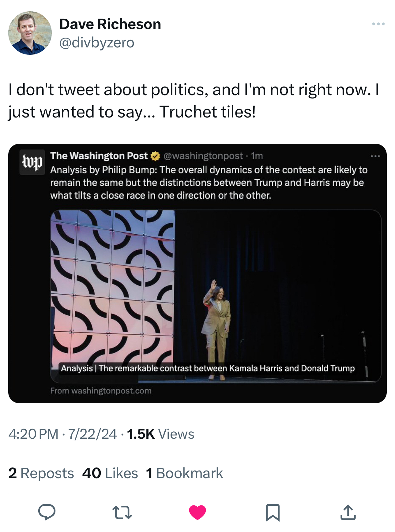The image size is (395, 532).
Task: Open the tweet's three-dot more menu
Action: [378, 24]
